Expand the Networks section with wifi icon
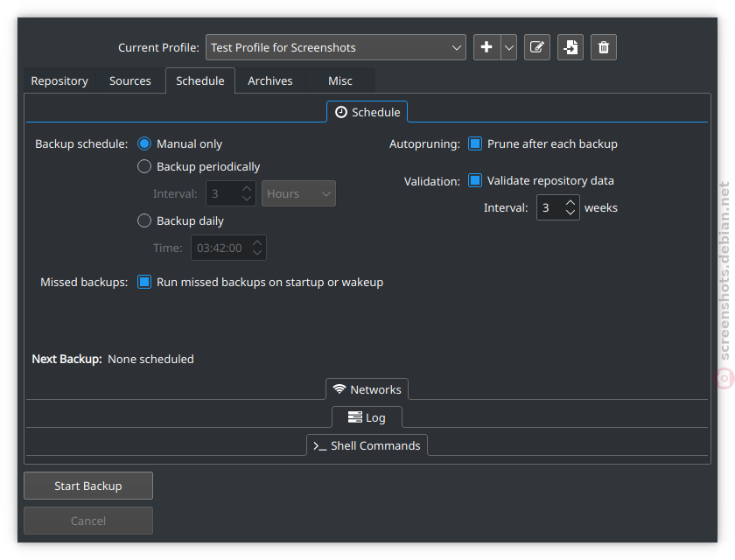 [367, 389]
